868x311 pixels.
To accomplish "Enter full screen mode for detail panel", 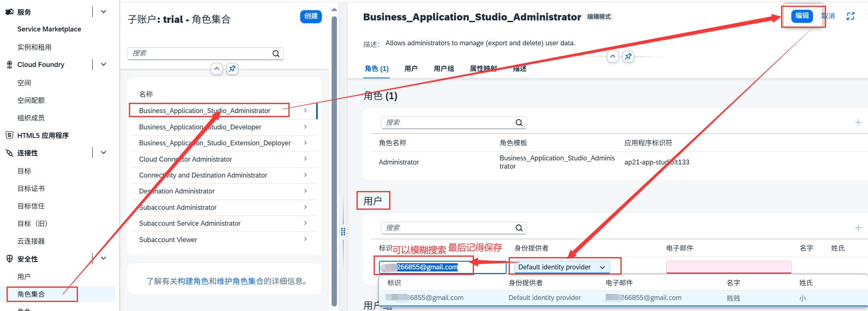I will [850, 16].
